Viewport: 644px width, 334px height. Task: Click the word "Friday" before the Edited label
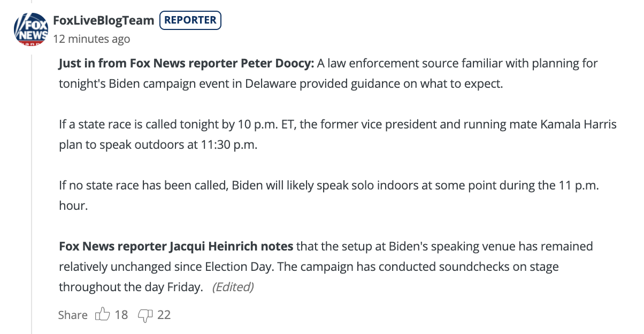(x=184, y=287)
